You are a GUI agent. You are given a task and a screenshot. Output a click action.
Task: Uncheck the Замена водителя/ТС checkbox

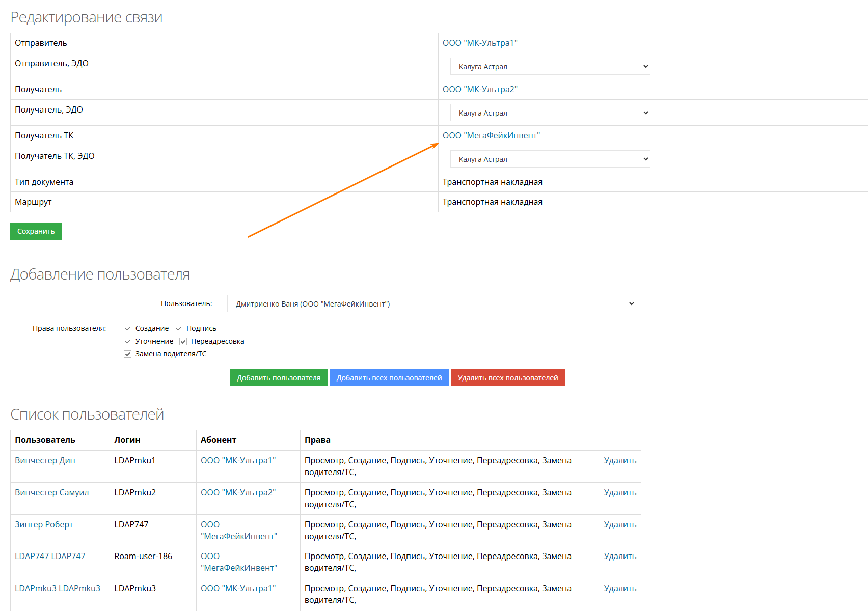pos(128,354)
